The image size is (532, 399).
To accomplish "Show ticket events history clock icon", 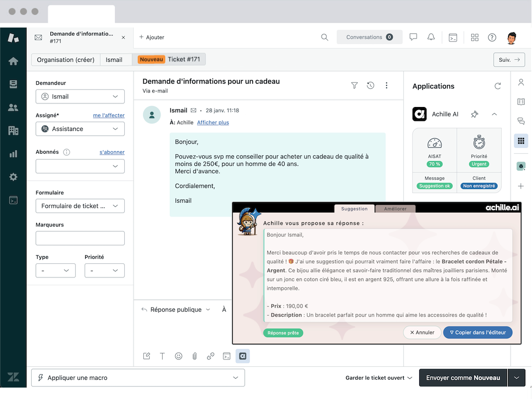I will [x=370, y=86].
